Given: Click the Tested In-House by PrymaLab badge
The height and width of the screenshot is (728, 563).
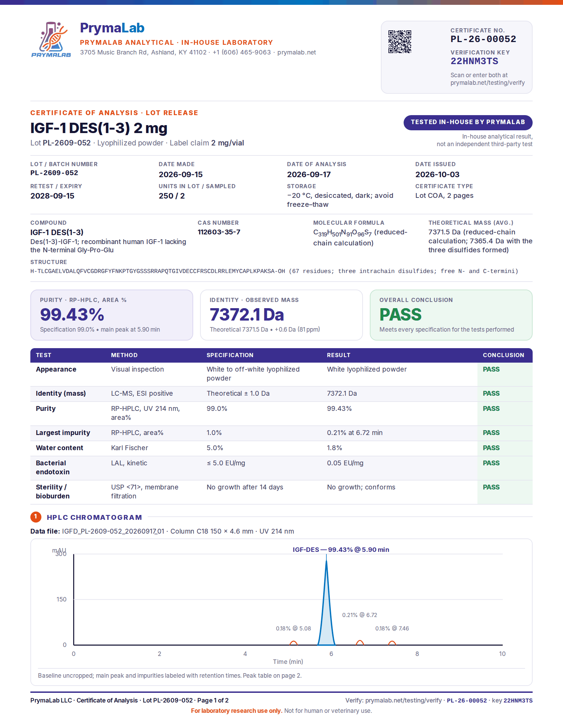Looking at the screenshot, I should click(x=468, y=122).
